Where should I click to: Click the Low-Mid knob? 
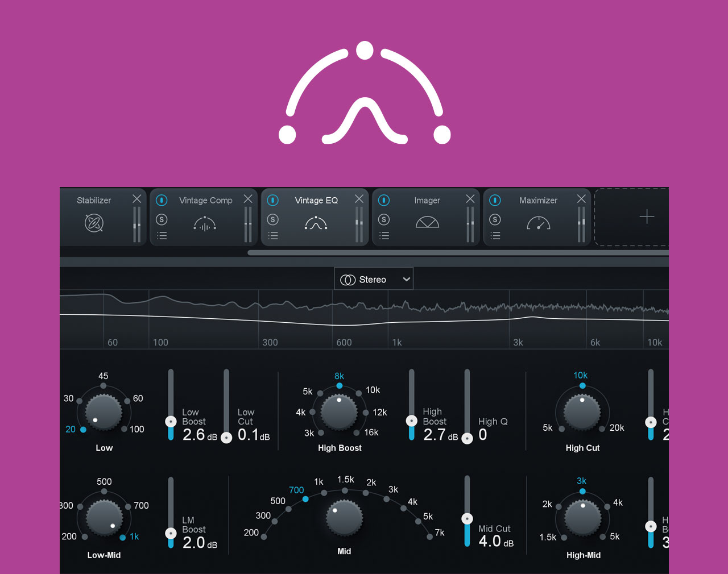click(x=104, y=518)
